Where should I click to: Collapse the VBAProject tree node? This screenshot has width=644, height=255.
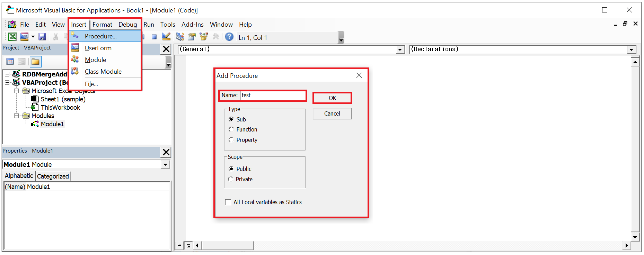[7, 82]
